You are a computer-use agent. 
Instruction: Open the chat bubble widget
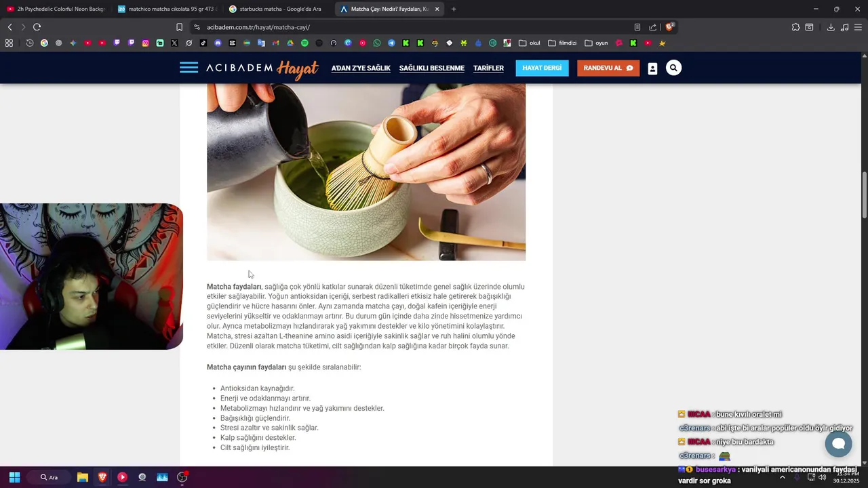838,444
